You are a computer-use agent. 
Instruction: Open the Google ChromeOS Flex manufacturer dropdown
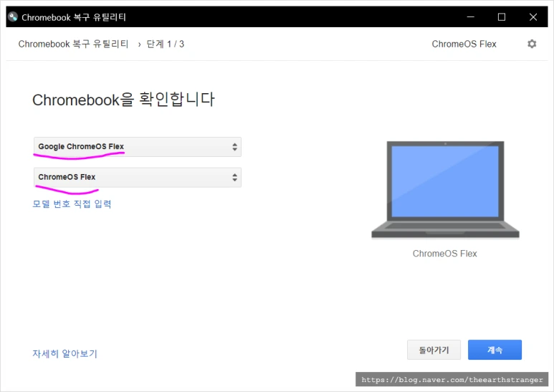click(x=138, y=147)
